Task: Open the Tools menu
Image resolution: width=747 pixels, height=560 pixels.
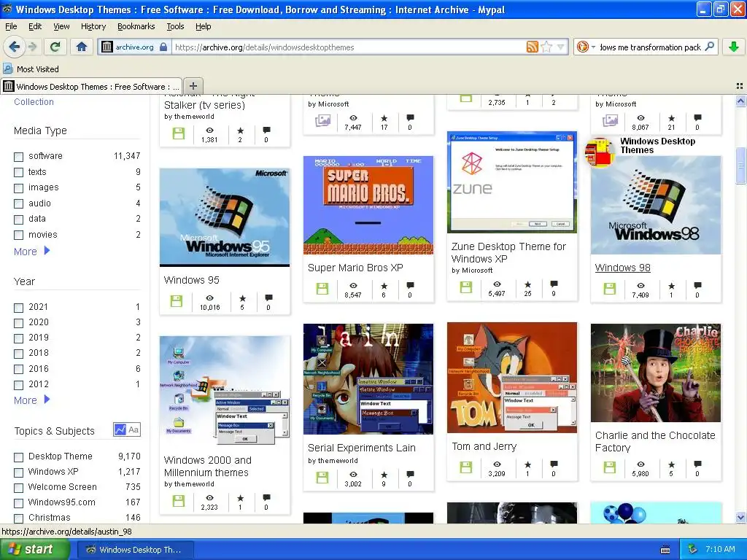Action: 175,26
